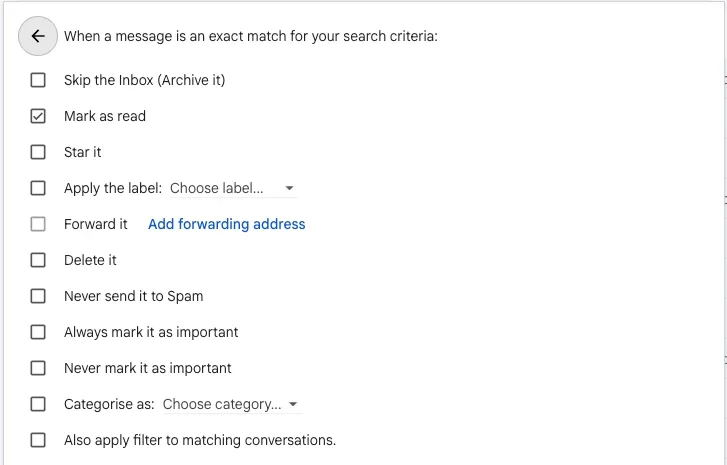Image resolution: width=727 pixels, height=465 pixels.
Task: Click the Mark as read label text
Action: pyautogui.click(x=105, y=116)
